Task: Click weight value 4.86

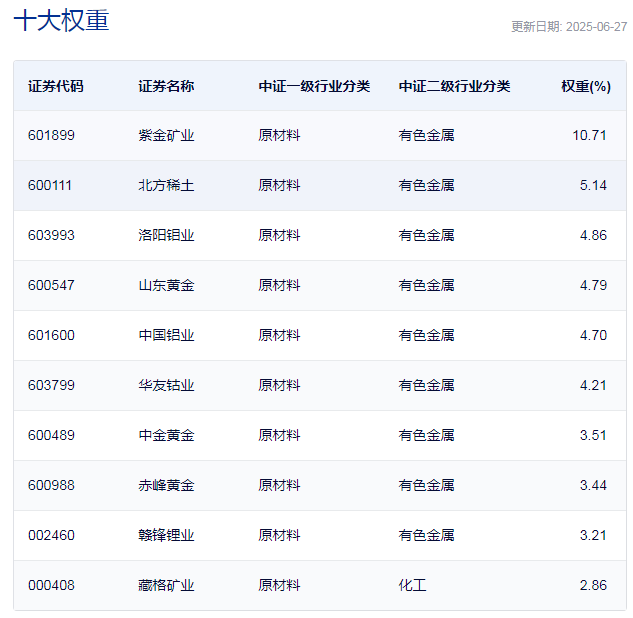Action: point(593,235)
